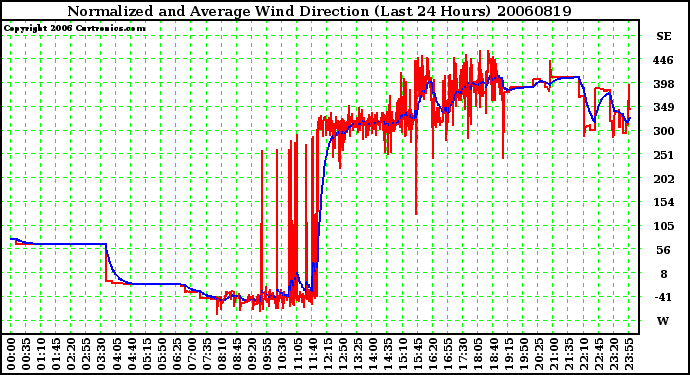This screenshot has width=690, height=375.
Task: Click the 202 y-axis value
Action: [663, 179]
